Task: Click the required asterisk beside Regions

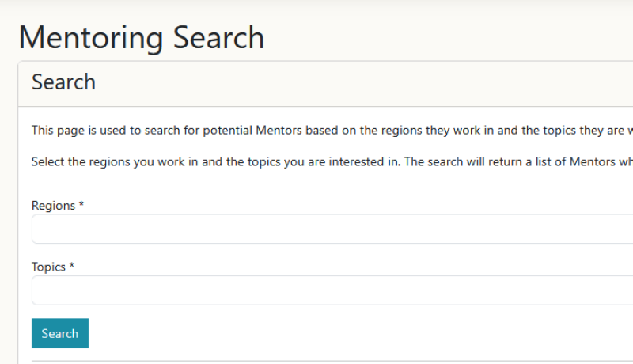Action: coord(81,205)
